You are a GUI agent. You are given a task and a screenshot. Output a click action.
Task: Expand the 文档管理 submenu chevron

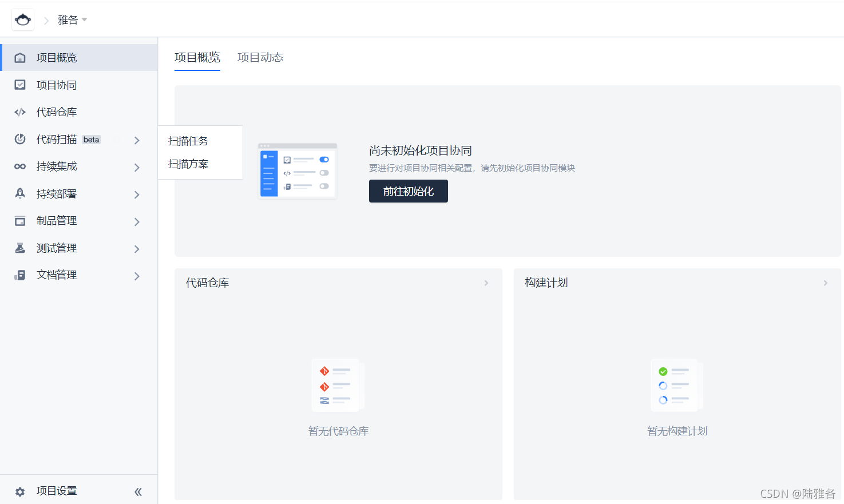[137, 276]
